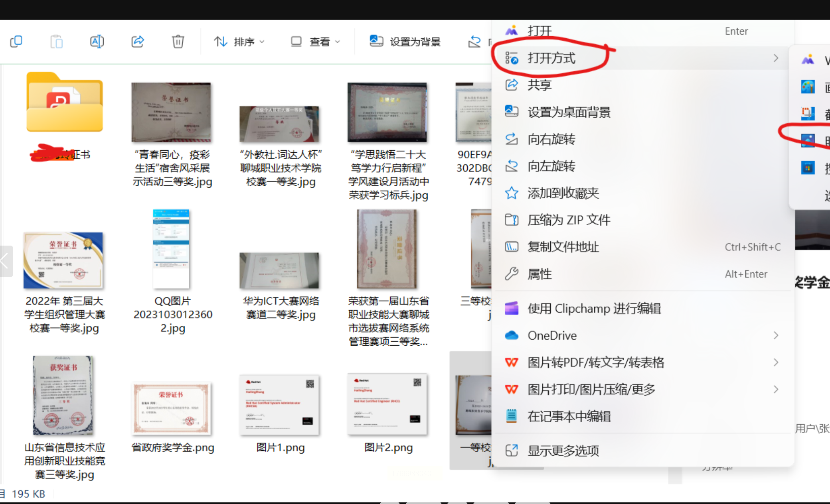
Task: Select 向右旋转 from the context menu
Action: point(551,139)
